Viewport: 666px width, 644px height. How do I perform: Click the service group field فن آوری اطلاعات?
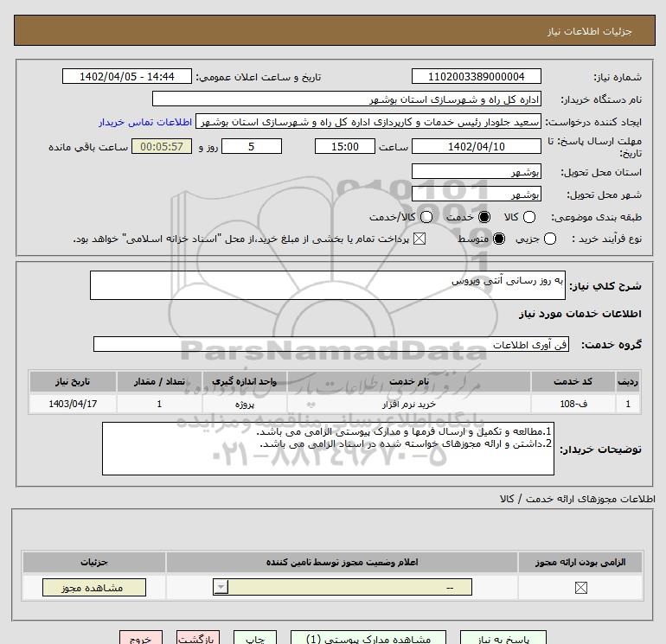tap(331, 344)
